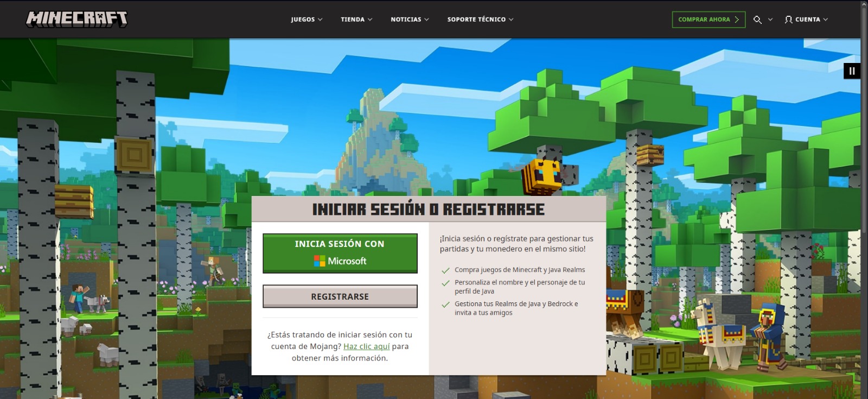
Task: Click the Registrarse button
Action: 340,296
